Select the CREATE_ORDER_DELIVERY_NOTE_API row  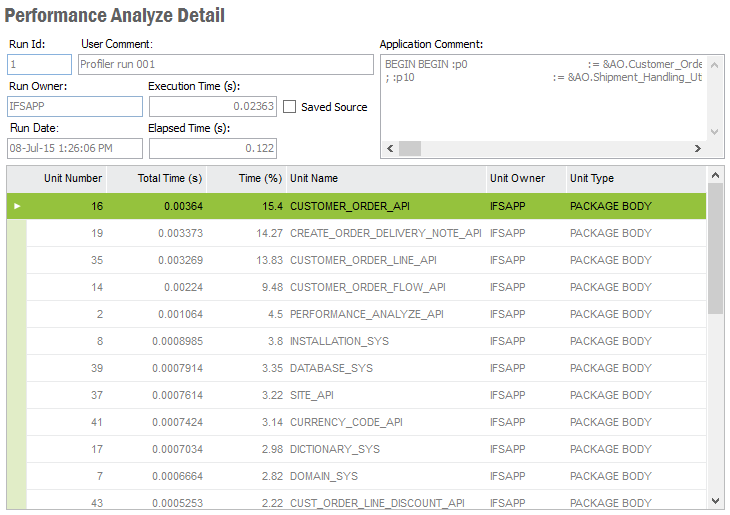385,233
